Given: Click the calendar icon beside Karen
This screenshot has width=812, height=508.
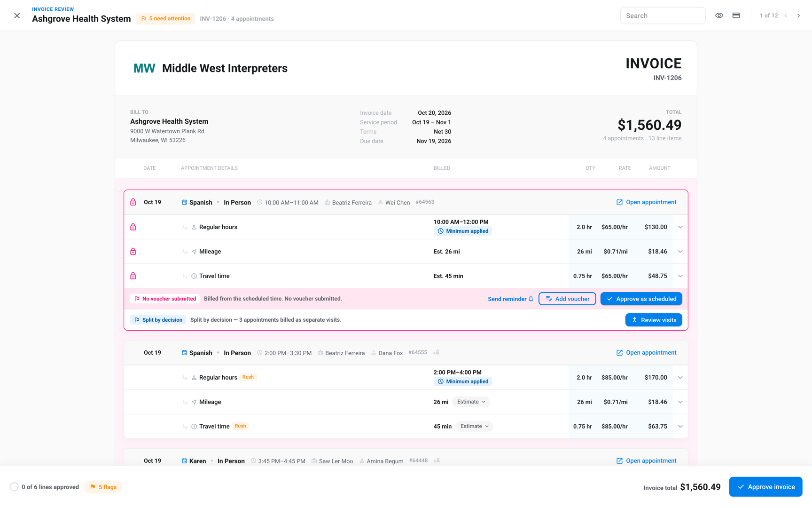Looking at the screenshot, I should (x=184, y=461).
